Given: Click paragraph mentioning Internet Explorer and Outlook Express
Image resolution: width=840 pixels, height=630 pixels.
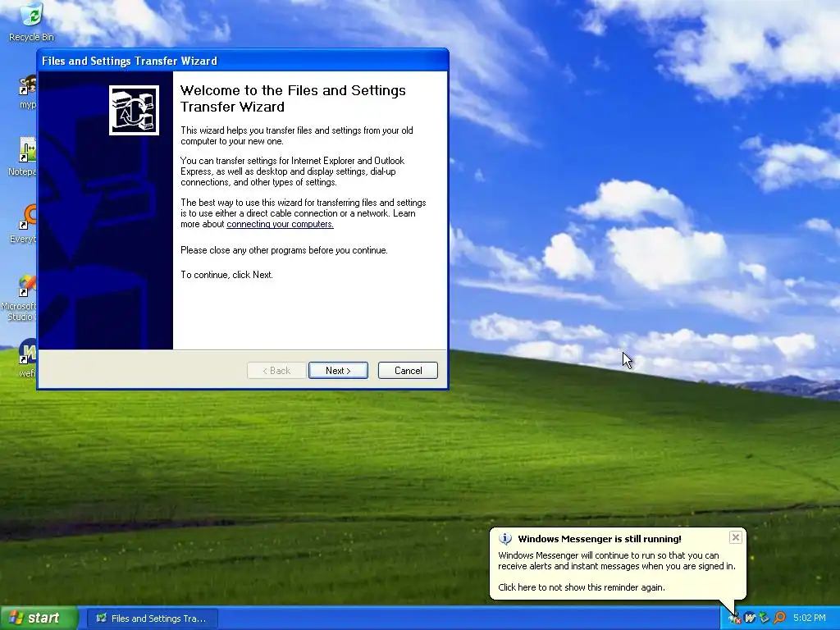Looking at the screenshot, I should point(293,171).
